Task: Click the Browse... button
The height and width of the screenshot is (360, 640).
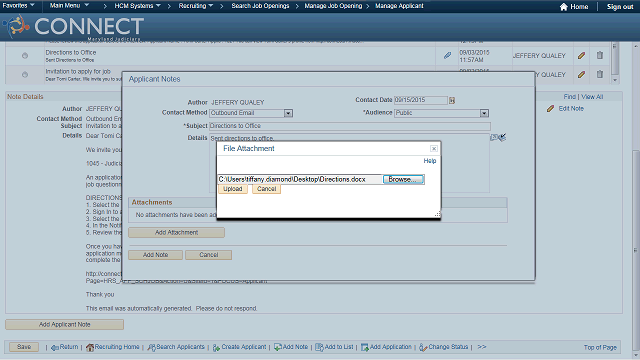Action: point(403,179)
